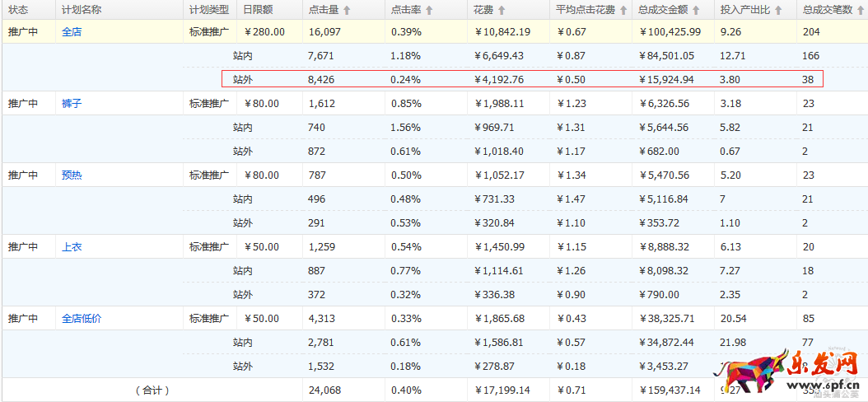
Task: Sort by 点击量 using its arrow icon
Action: 347,10
